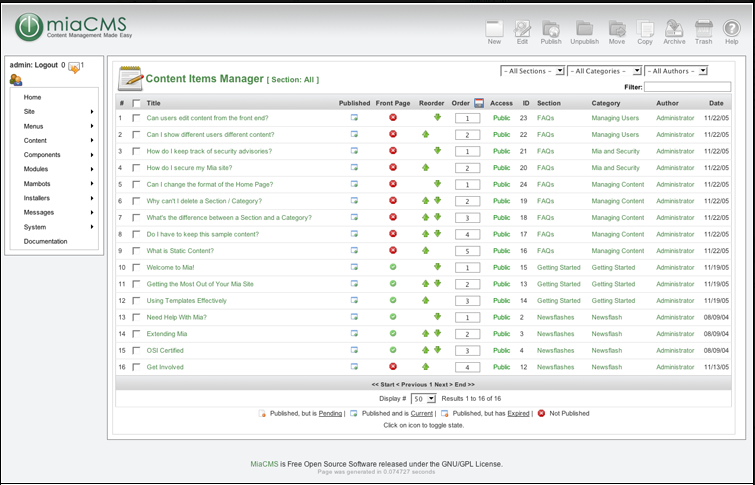Expand the Menus submenu arrow
The image size is (755, 485).
[91, 126]
